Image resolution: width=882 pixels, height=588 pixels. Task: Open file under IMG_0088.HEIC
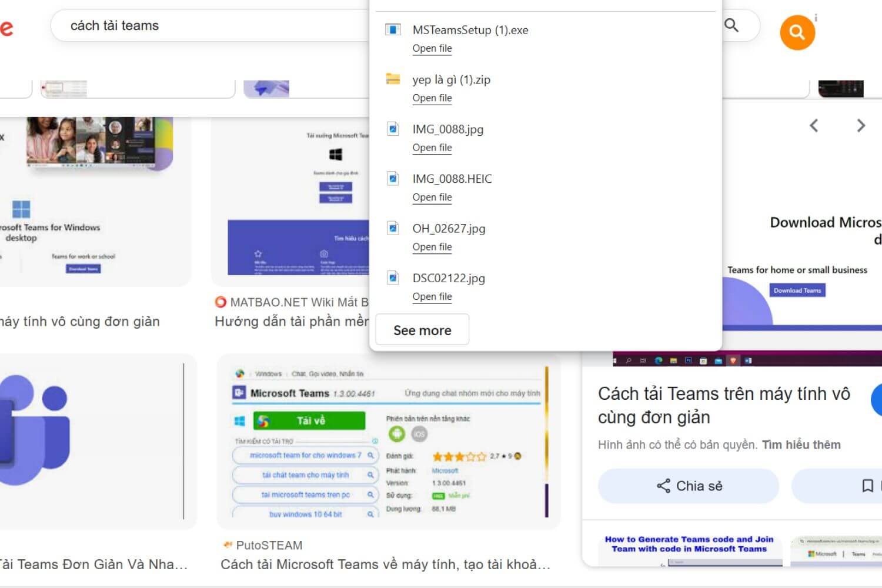(x=432, y=197)
